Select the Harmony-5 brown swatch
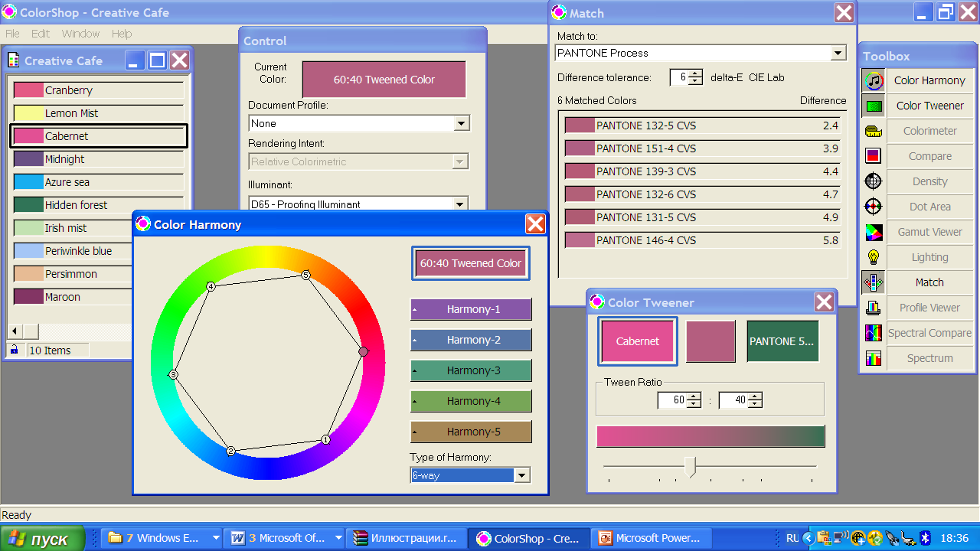Viewport: 980px width, 551px height. (x=471, y=432)
